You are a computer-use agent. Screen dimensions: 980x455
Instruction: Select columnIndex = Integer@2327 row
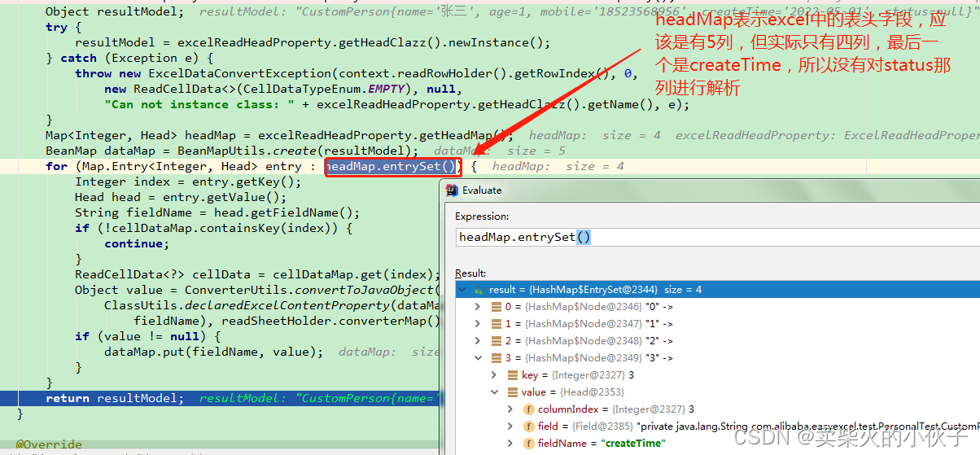pos(717,409)
